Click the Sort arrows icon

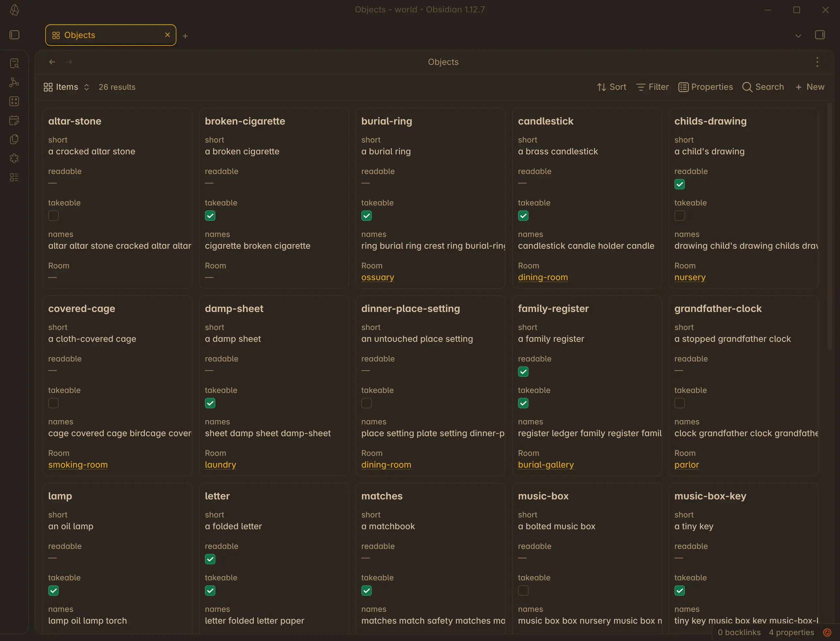[x=601, y=87]
